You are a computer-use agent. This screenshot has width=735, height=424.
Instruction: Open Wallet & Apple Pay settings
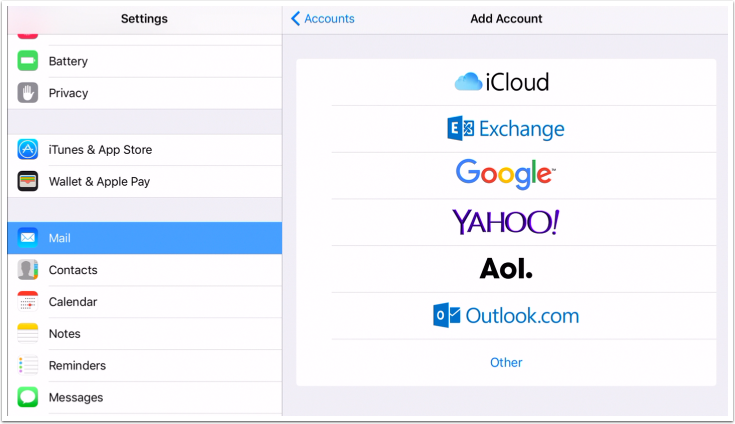[145, 181]
